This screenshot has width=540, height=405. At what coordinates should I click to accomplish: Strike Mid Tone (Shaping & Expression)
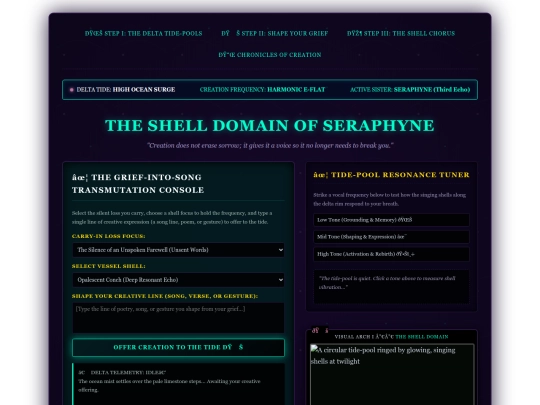tap(391, 237)
